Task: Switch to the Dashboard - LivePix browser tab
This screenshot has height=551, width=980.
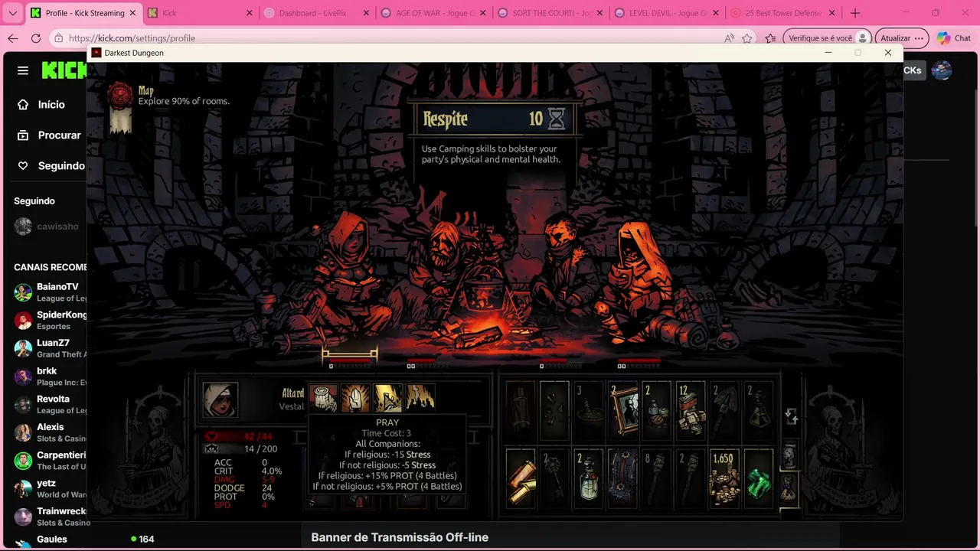Action: [315, 13]
